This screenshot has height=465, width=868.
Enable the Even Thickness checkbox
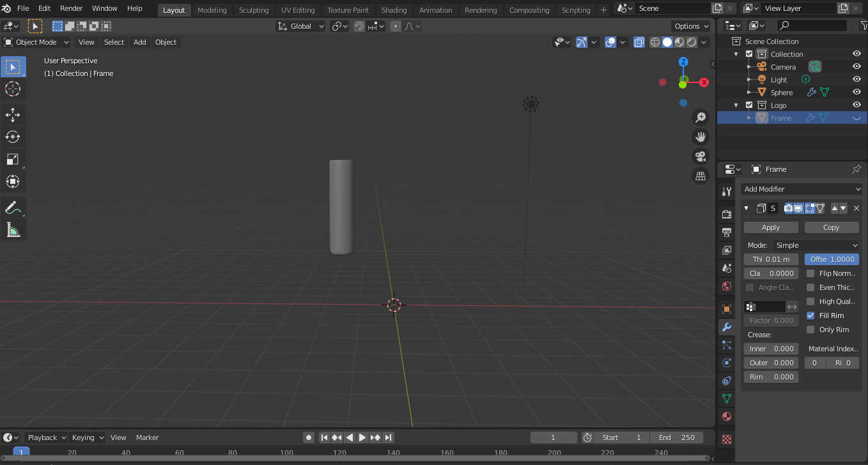click(810, 287)
